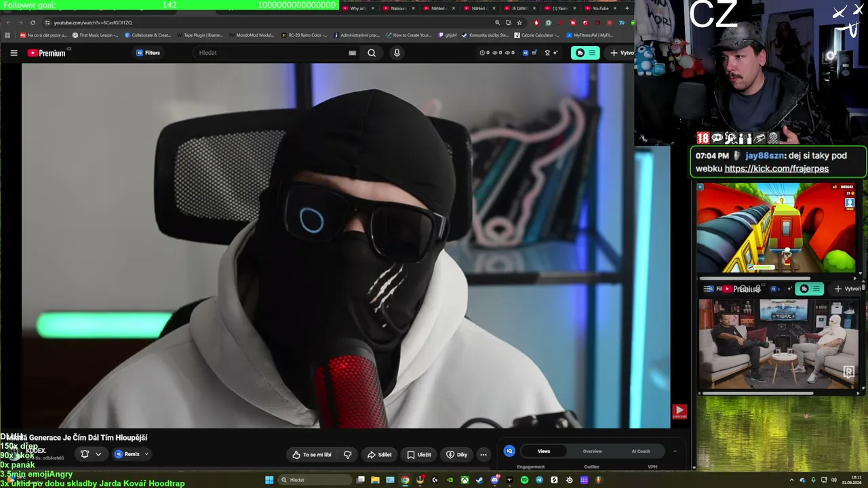Click the video title 'Generace Je Čím Dál Tím Hloupější'

87,438
